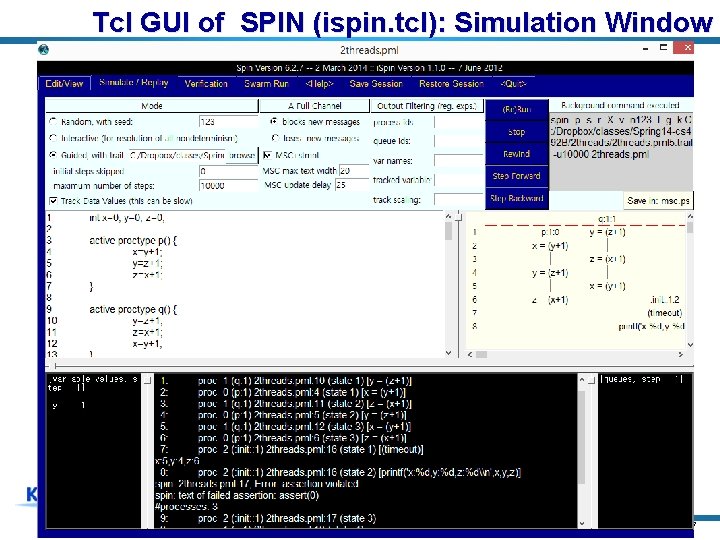Click the Mode section header
This screenshot has height=540, width=720.
(x=152, y=106)
